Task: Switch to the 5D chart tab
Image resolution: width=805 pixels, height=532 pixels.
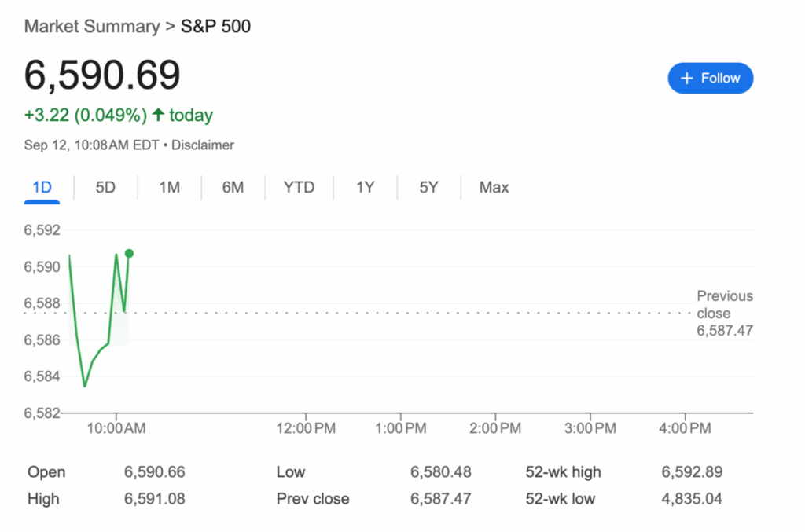Action: tap(105, 187)
